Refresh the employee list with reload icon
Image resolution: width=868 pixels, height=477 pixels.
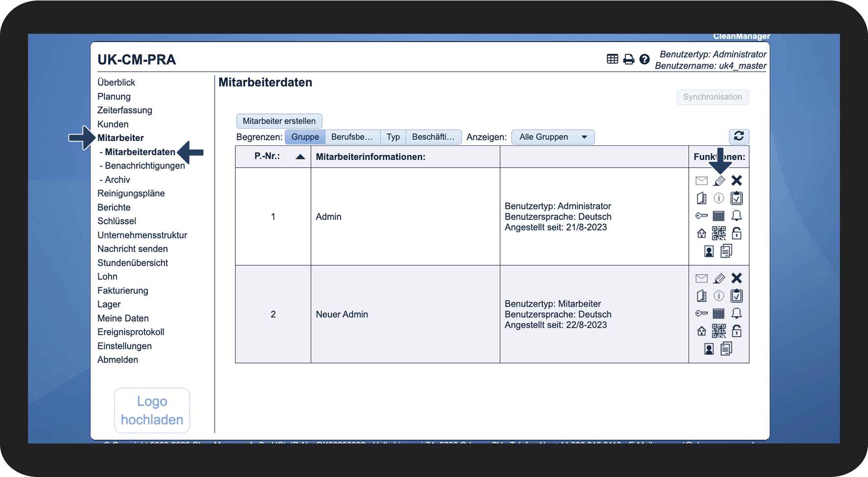pos(739,136)
